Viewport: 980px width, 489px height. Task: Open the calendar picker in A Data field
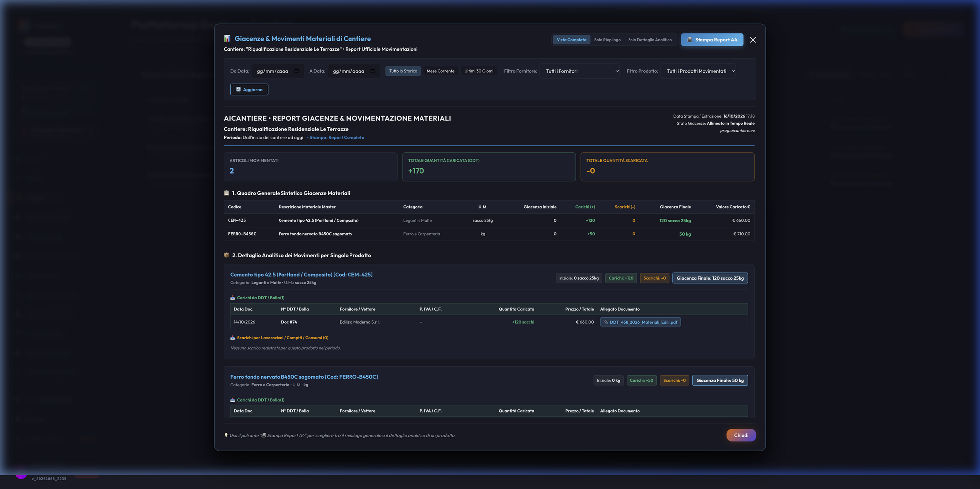(x=373, y=71)
